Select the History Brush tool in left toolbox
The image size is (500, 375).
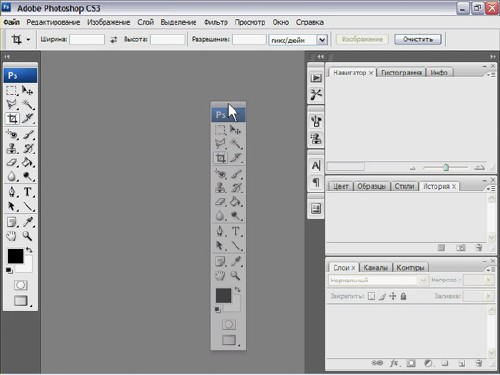pos(28,148)
